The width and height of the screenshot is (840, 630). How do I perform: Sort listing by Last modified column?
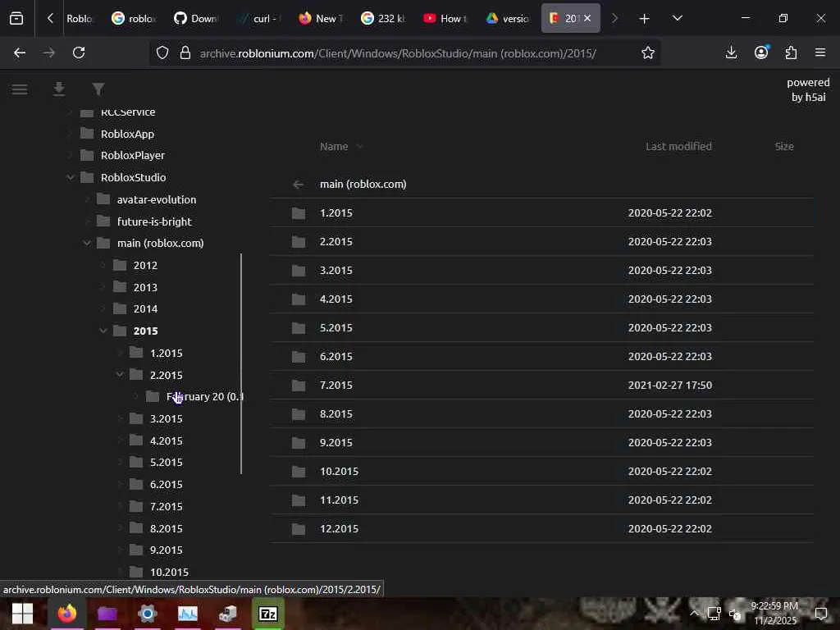point(678,146)
